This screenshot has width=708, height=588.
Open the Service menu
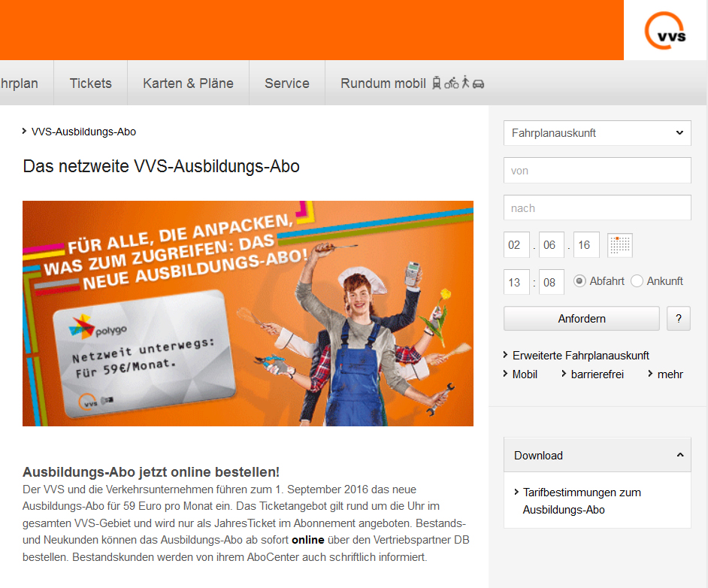[x=286, y=83]
